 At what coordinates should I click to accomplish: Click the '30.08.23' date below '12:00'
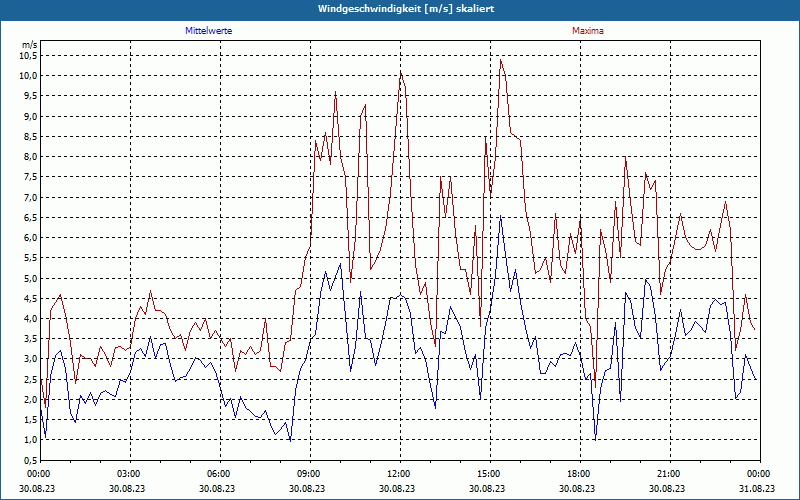(x=397, y=488)
